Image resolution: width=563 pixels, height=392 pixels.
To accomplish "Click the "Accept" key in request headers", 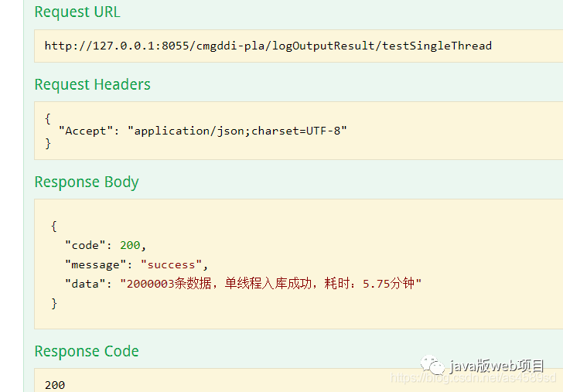I will (x=86, y=131).
